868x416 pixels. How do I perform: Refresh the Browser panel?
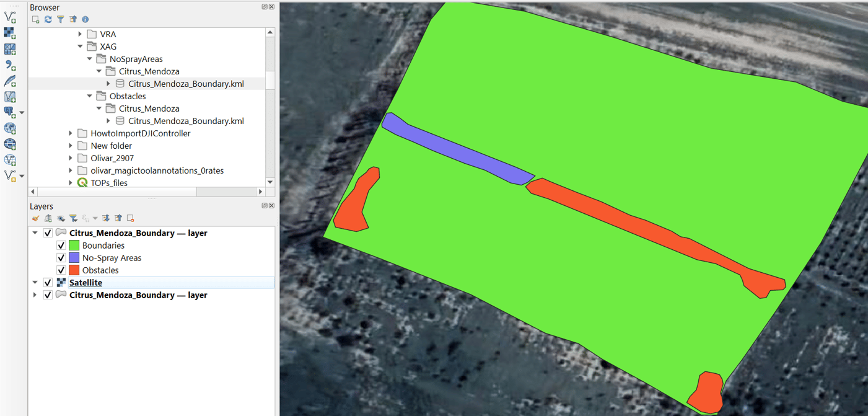48,19
